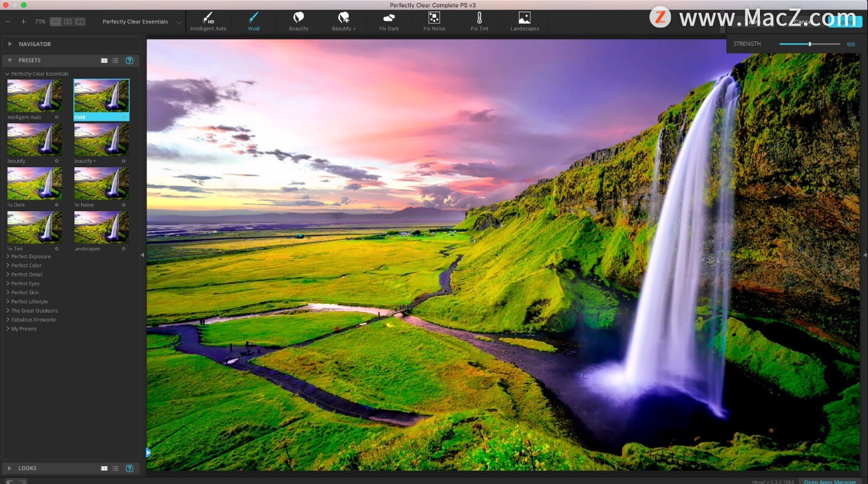
Task: Favorite the Landscapes preset star
Action: [x=123, y=249]
